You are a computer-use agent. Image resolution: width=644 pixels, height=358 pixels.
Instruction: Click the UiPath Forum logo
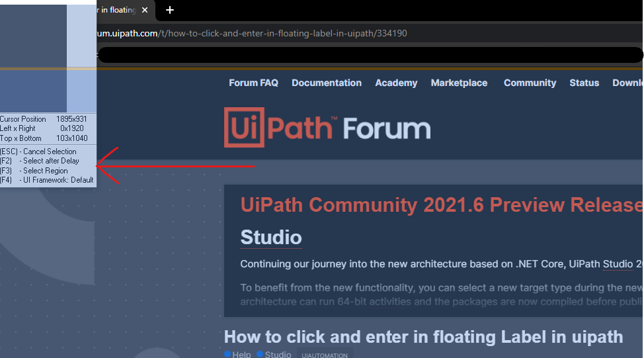pyautogui.click(x=327, y=128)
